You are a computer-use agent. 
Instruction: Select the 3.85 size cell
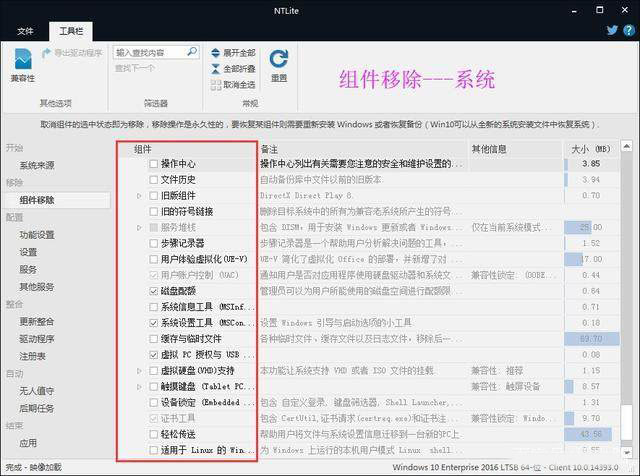click(591, 164)
